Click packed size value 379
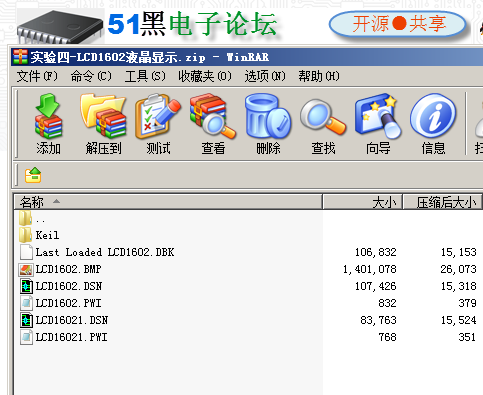 467,303
